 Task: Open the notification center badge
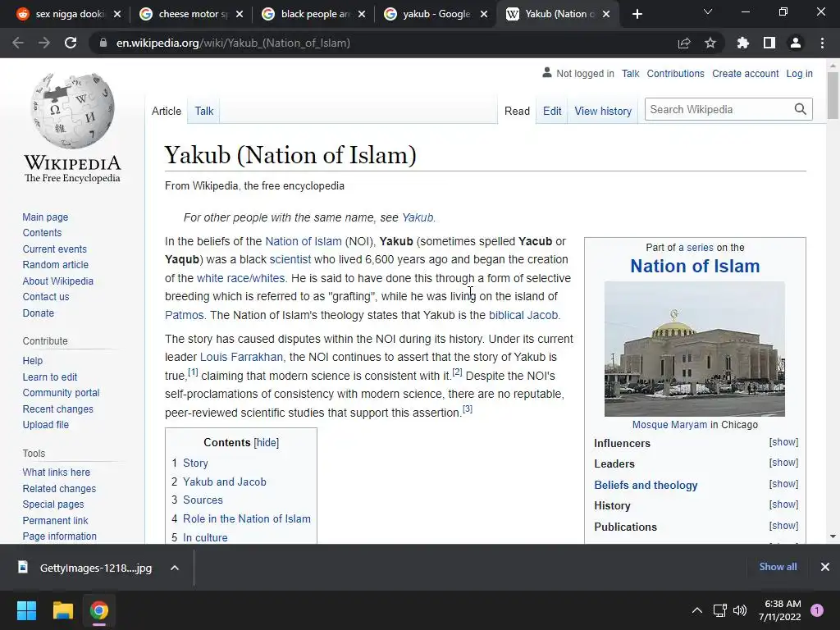pyautogui.click(x=817, y=610)
